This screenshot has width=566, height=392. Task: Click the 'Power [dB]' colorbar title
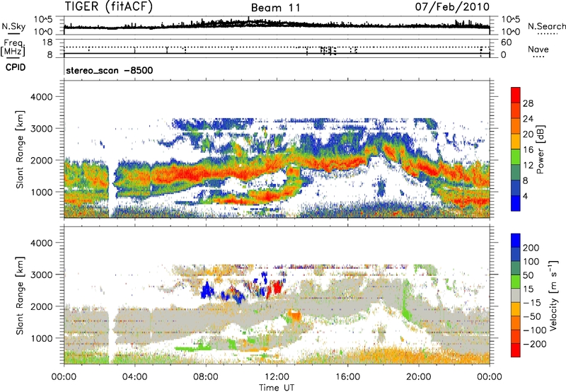tap(541, 149)
